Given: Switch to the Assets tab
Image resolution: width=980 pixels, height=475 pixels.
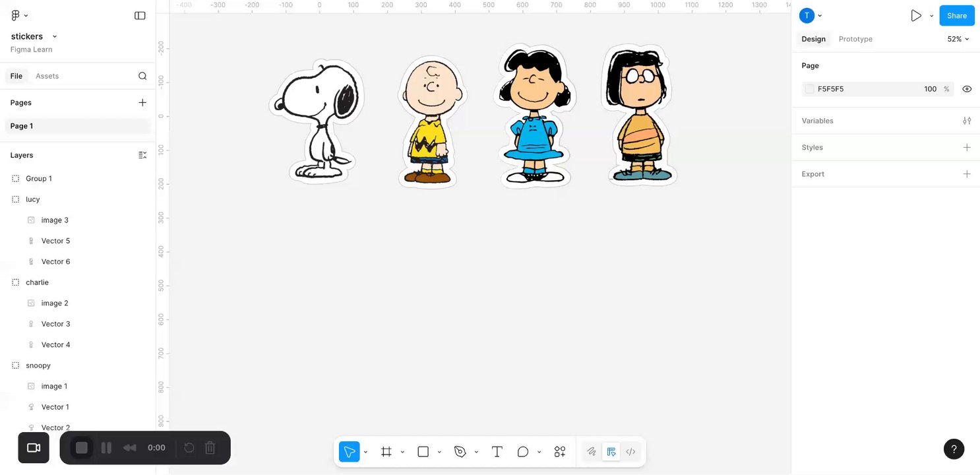Looking at the screenshot, I should pos(47,76).
